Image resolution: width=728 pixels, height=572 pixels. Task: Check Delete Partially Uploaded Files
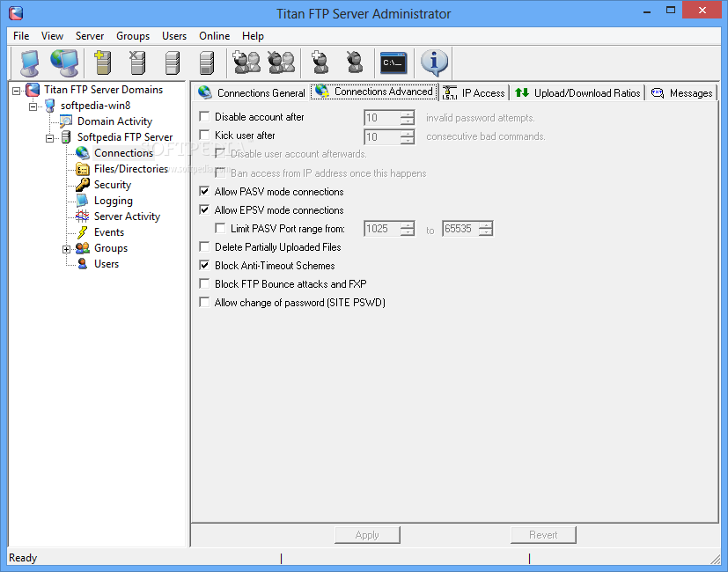204,246
